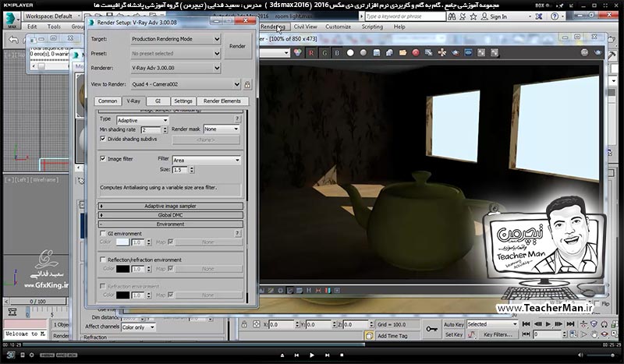Click the 3ds Max application logo button
Screen dimensions: 624x364
coord(12,20)
